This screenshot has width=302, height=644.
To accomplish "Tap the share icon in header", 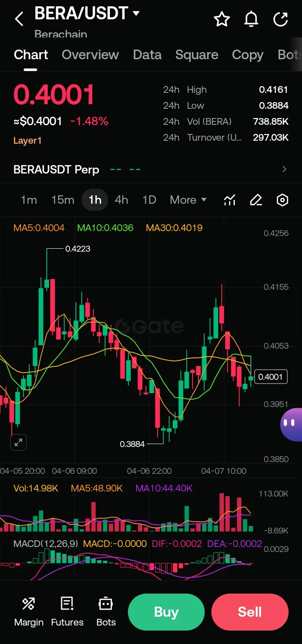I will coord(281,19).
